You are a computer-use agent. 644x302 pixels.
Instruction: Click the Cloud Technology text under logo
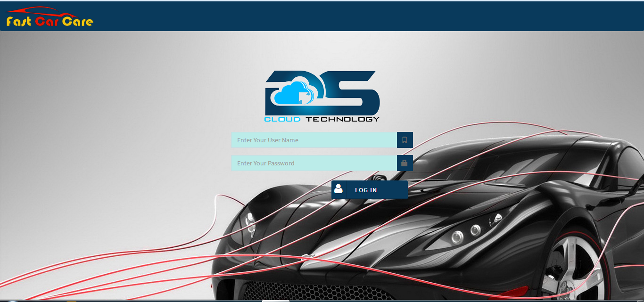tap(322, 119)
